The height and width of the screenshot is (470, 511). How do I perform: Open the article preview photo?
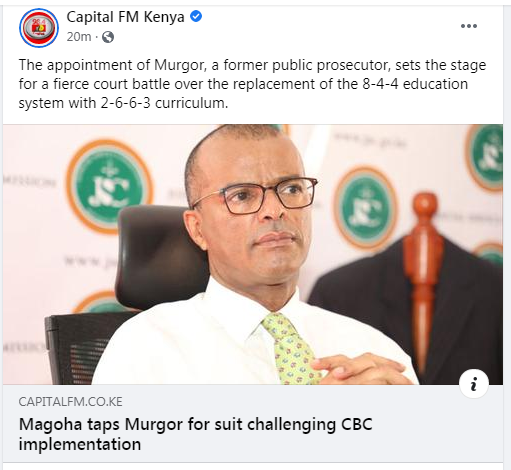pyautogui.click(x=253, y=254)
